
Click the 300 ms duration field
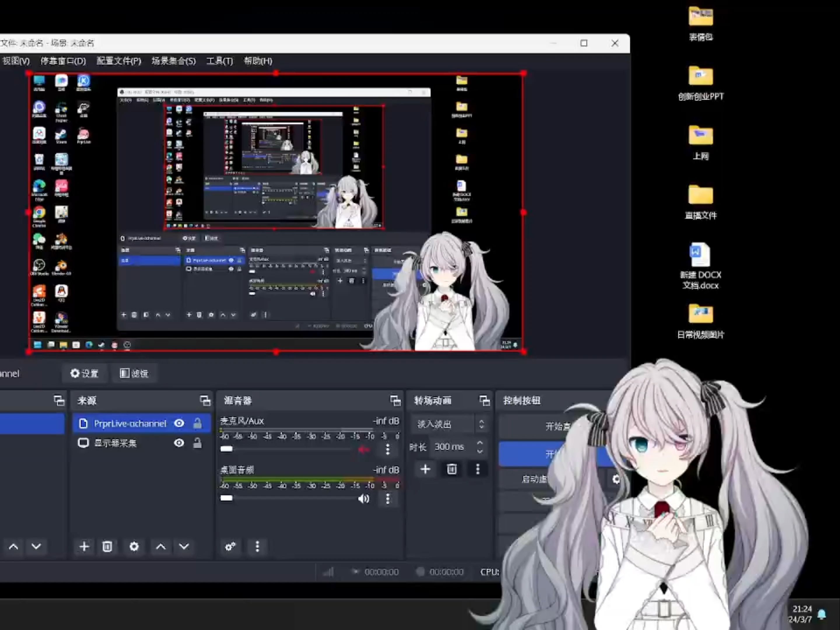click(x=452, y=447)
